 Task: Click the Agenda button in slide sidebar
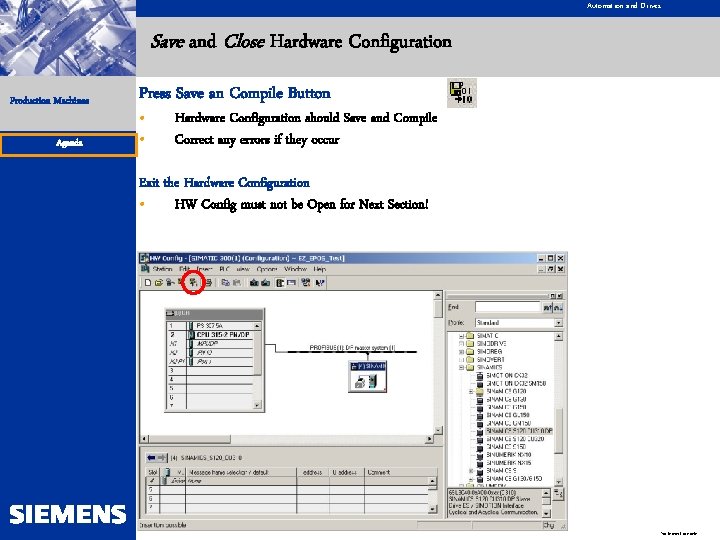pyautogui.click(x=68, y=144)
